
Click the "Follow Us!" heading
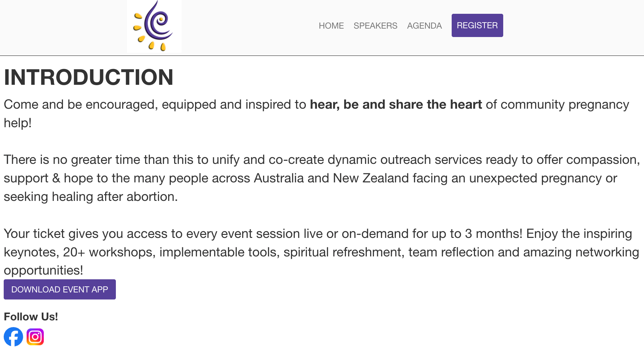[31, 317]
